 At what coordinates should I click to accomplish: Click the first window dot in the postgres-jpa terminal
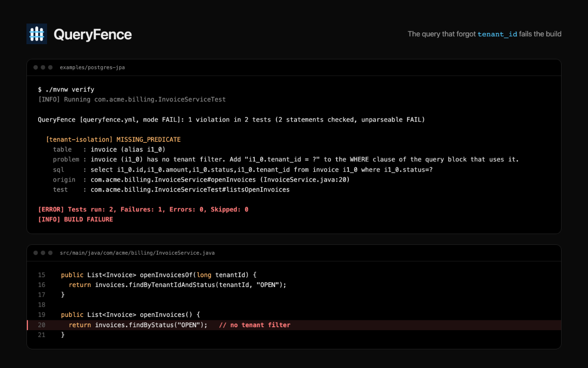pyautogui.click(x=36, y=67)
